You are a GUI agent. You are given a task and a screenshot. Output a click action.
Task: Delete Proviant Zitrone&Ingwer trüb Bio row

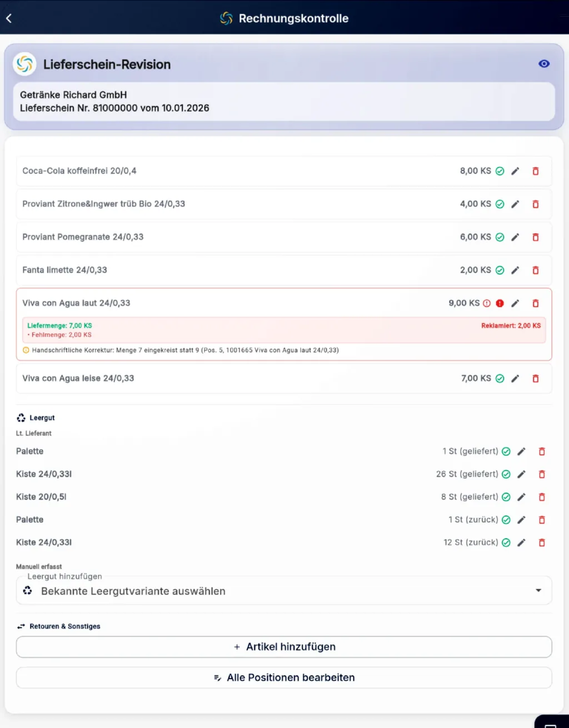pos(536,204)
